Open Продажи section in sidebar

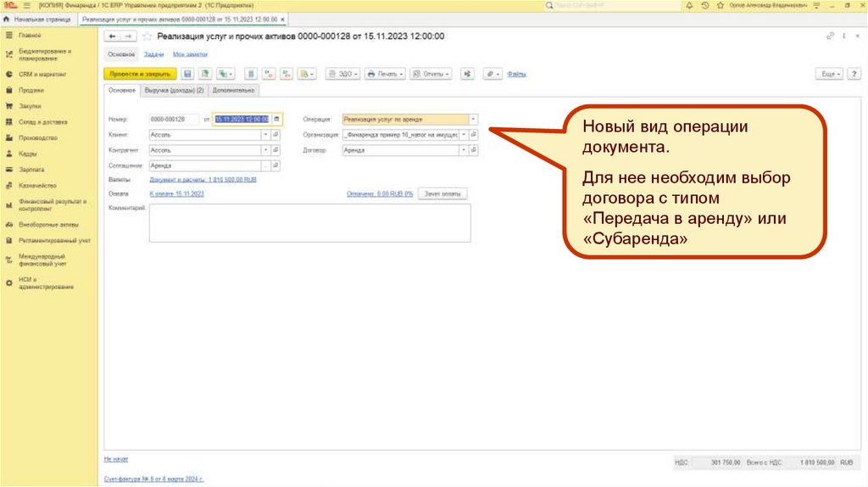click(x=31, y=90)
